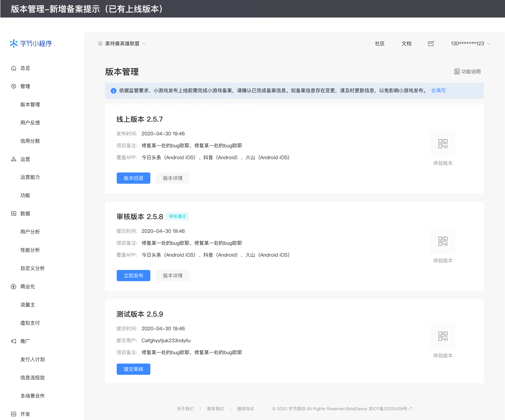The height and width of the screenshot is (420, 505).
Task: Click the 字节小程序 logo
Action: click(x=31, y=43)
